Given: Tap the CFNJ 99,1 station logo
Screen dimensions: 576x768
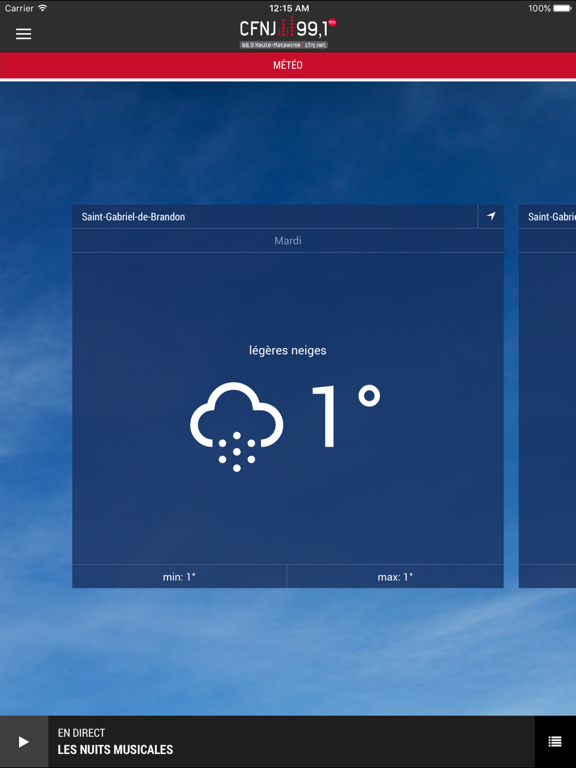Looking at the screenshot, I should (x=288, y=32).
